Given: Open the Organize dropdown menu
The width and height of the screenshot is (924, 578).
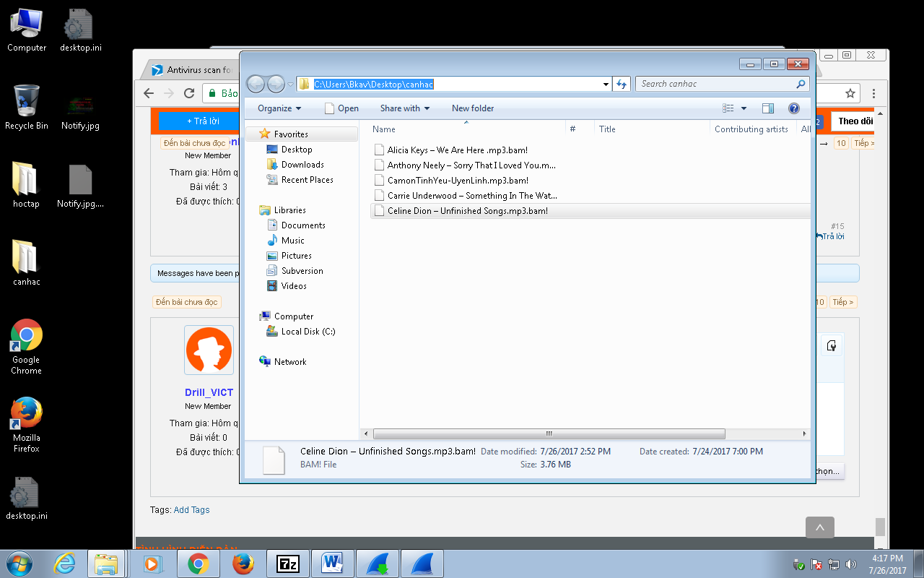Looking at the screenshot, I should [279, 108].
